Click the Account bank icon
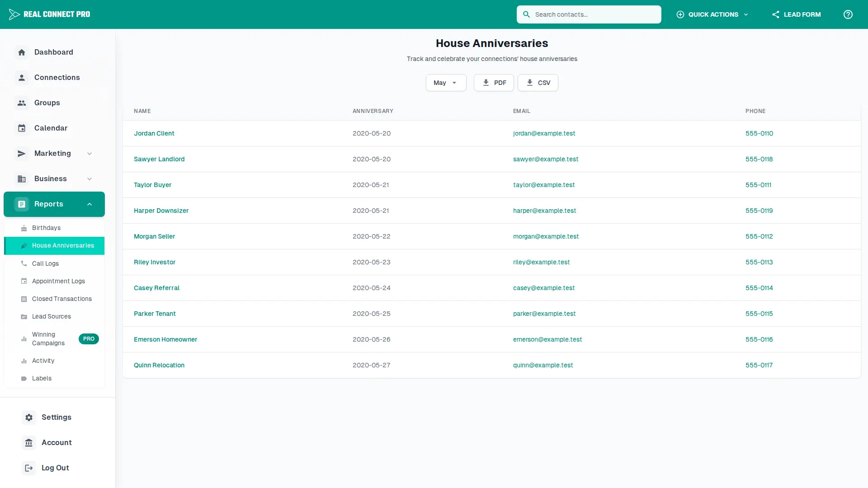 [29, 443]
